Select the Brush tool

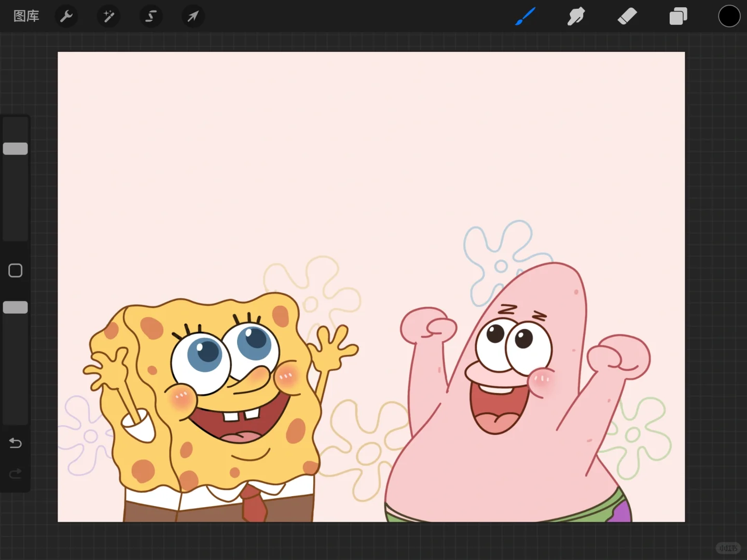click(525, 16)
